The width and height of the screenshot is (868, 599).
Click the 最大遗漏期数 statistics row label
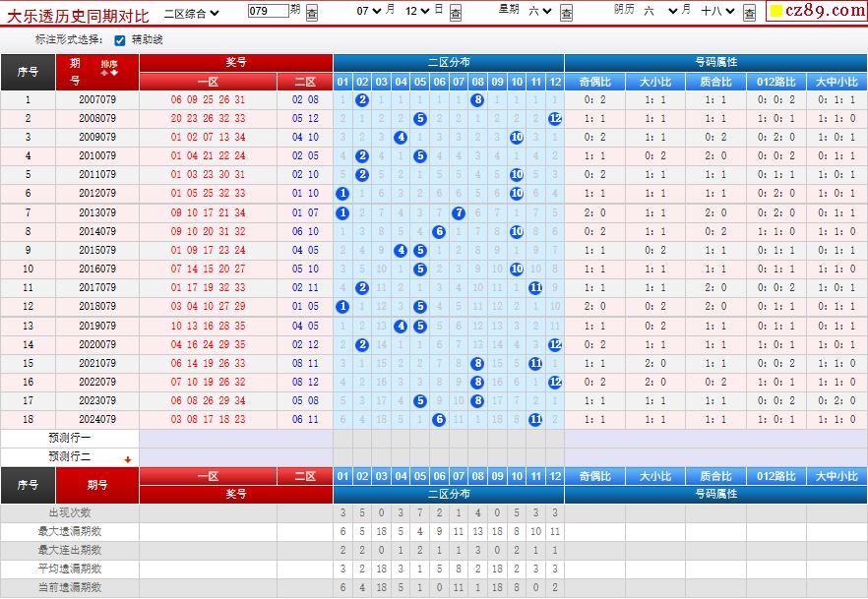click(x=70, y=531)
